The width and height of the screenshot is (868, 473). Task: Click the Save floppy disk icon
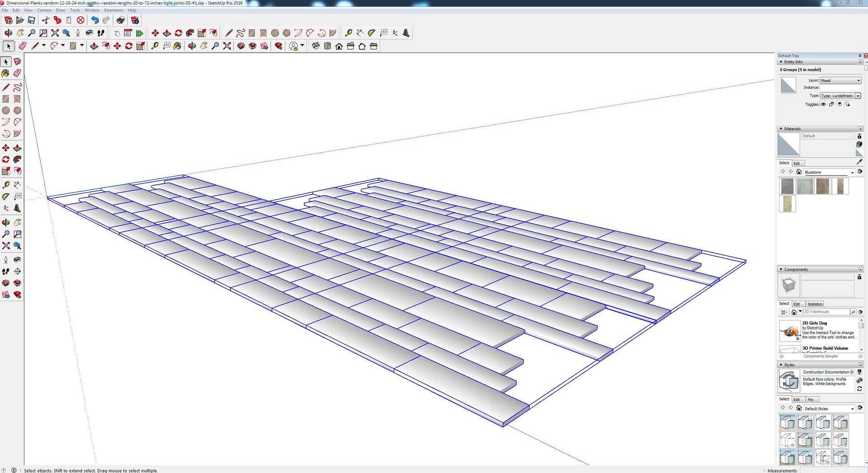[x=31, y=20]
